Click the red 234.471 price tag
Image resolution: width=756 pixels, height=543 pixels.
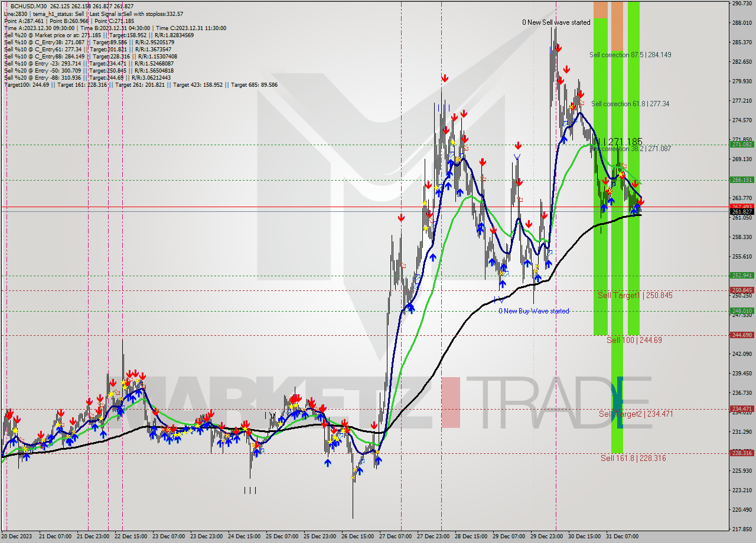click(742, 408)
